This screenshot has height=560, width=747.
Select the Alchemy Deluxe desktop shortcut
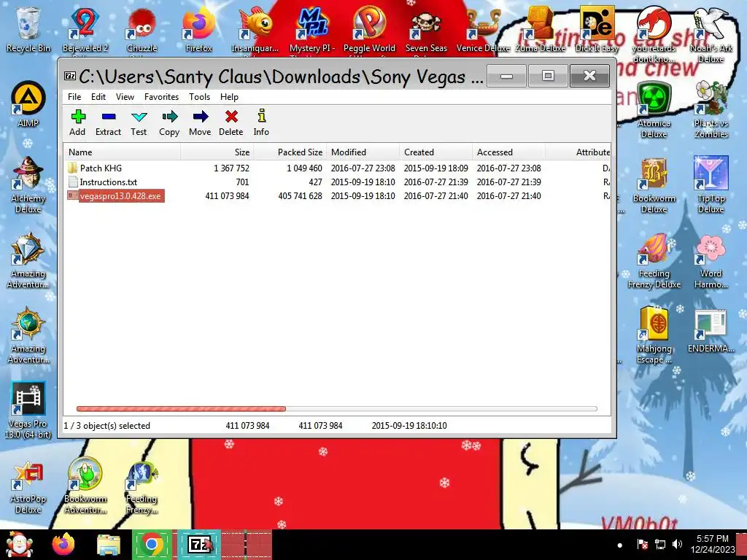point(28,185)
